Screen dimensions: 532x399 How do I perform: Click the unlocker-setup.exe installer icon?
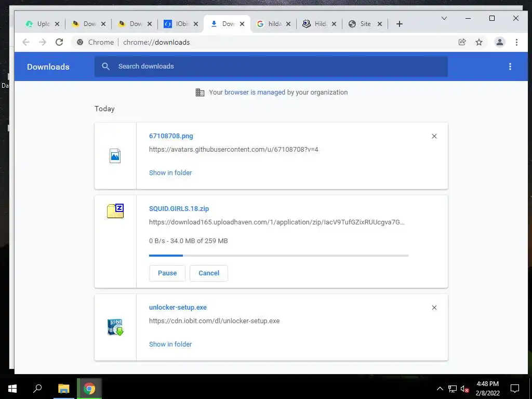coord(115,327)
